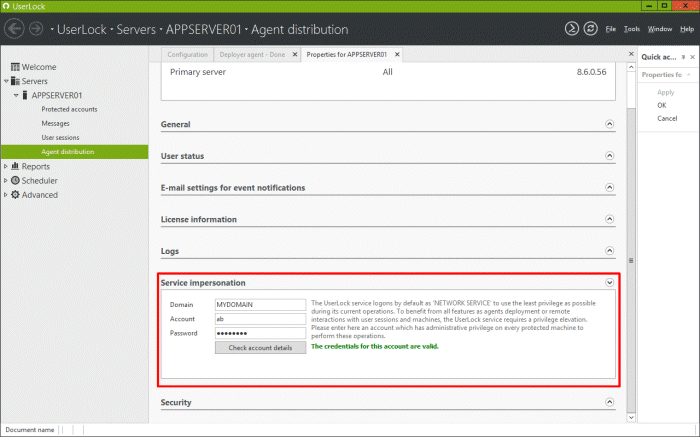This screenshot has height=437, width=700.
Task: Open Protected accounts in sidebar
Action: pyautogui.click(x=69, y=109)
